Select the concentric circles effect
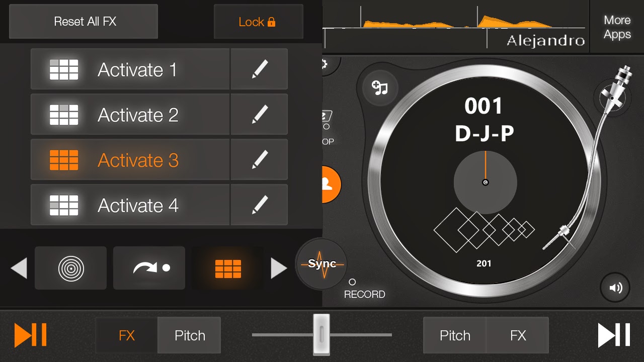 (70, 268)
